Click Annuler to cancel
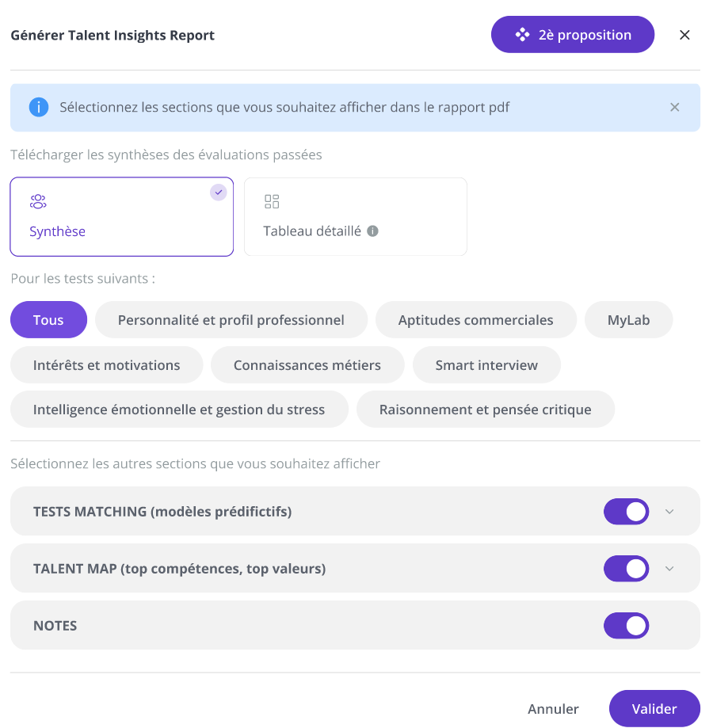 553,709
